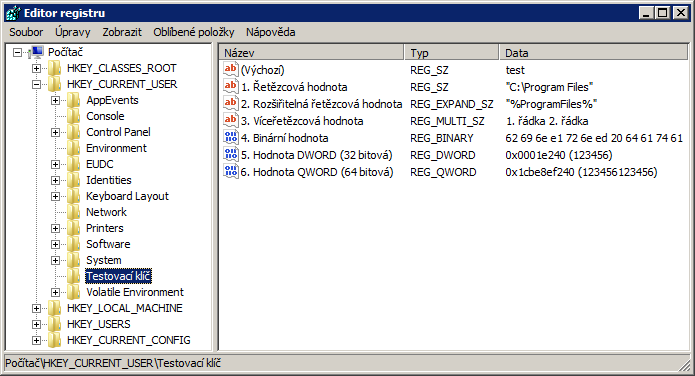The width and height of the screenshot is (695, 376).
Task: Click the HKEY_USERS folder icon
Action: click(x=55, y=324)
